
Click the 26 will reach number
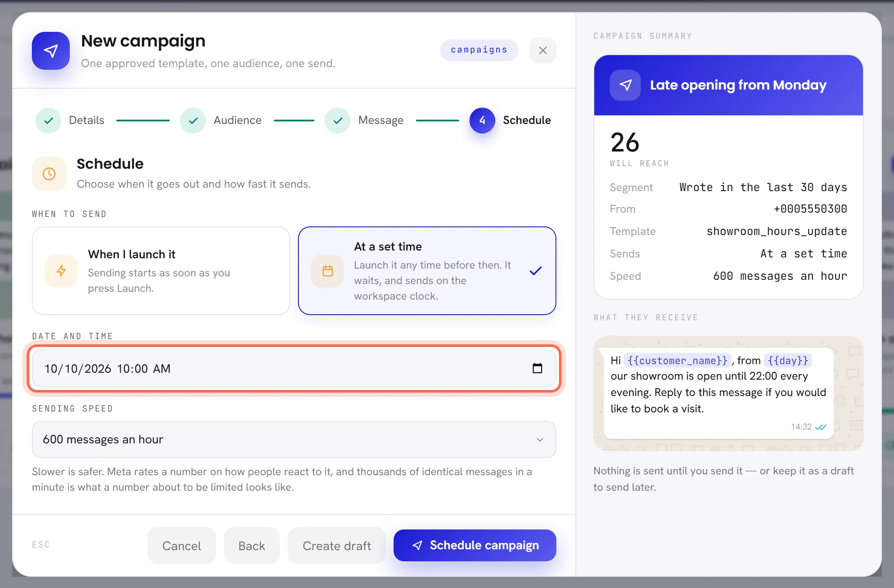pos(625,142)
